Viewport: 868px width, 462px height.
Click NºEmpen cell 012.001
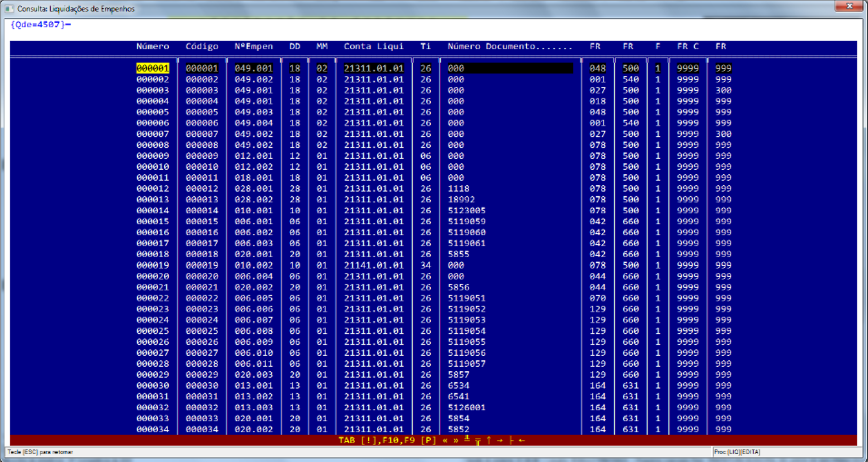[x=254, y=156]
